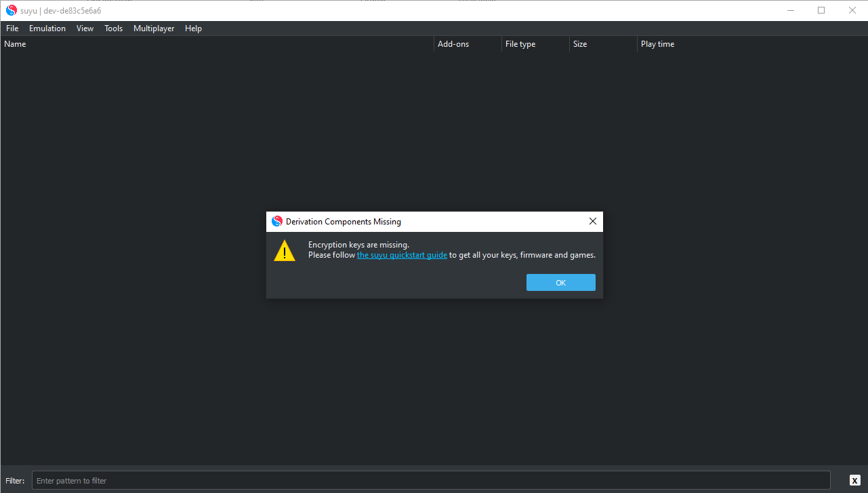Sort game list by File type column
Image resolution: width=868 pixels, height=493 pixels.
pos(536,44)
